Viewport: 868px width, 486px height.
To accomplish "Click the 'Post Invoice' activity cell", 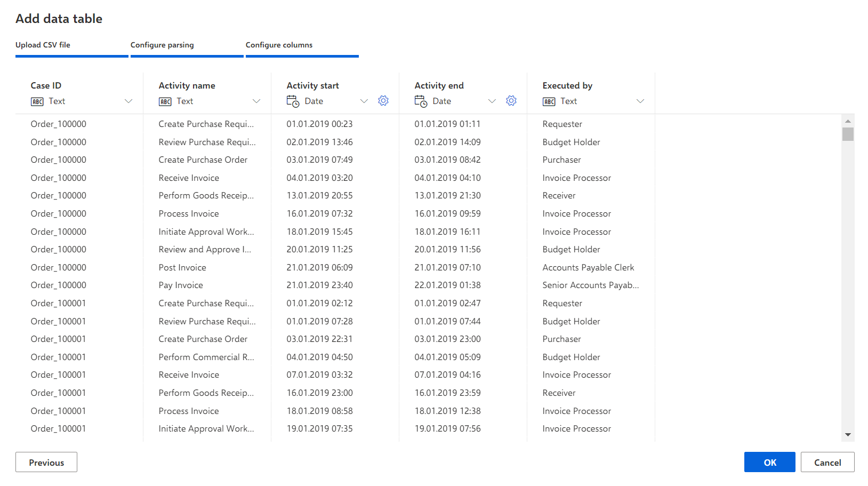I will click(182, 267).
